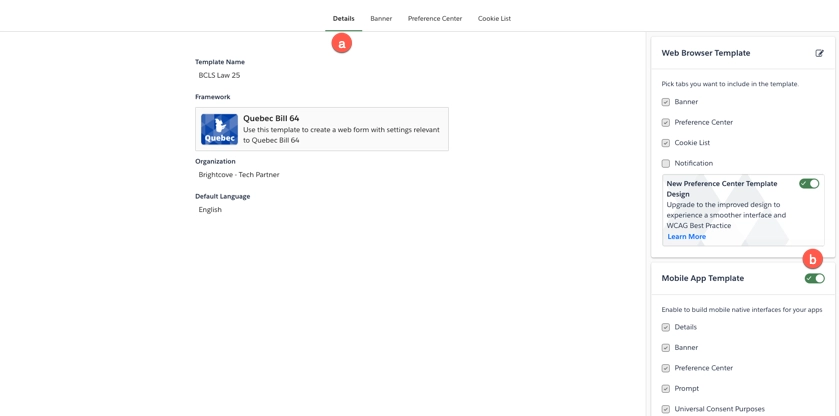Click the edit icon for Web Browser Template
The height and width of the screenshot is (416, 839).
point(819,53)
